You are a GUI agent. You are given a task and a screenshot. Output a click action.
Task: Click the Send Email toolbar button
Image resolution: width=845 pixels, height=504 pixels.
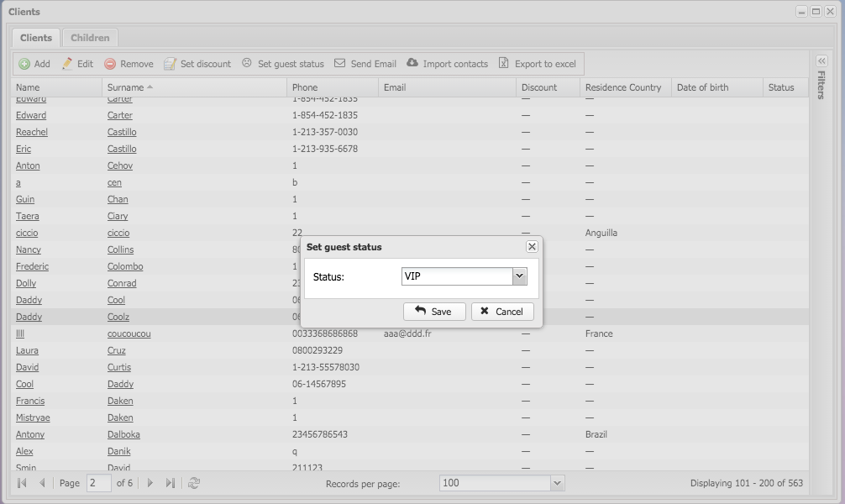pos(365,64)
